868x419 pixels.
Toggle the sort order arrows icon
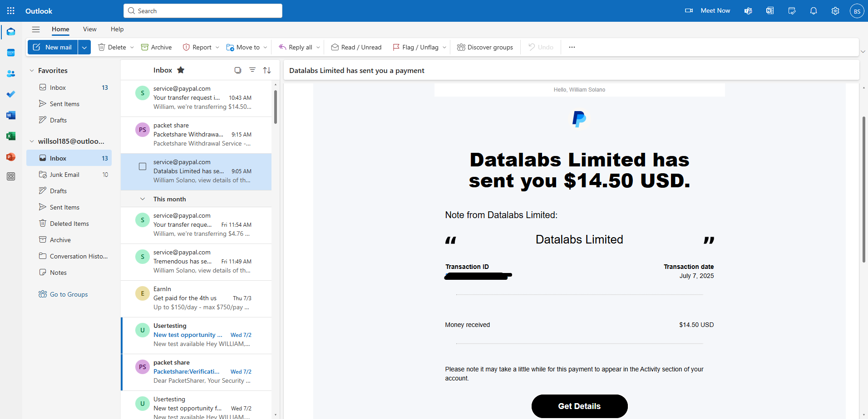(267, 70)
